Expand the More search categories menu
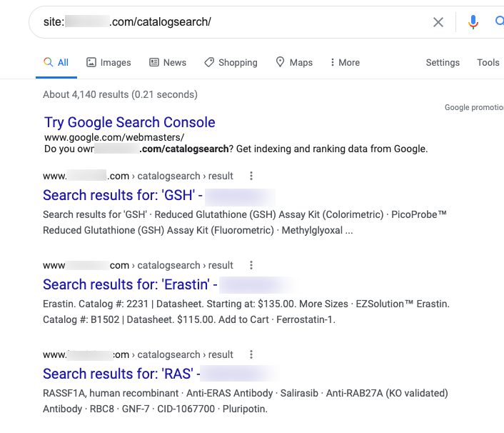This screenshot has height=433, width=504. click(x=344, y=63)
